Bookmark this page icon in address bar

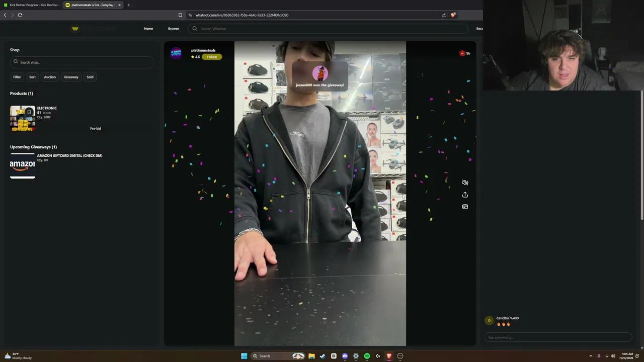(x=180, y=15)
